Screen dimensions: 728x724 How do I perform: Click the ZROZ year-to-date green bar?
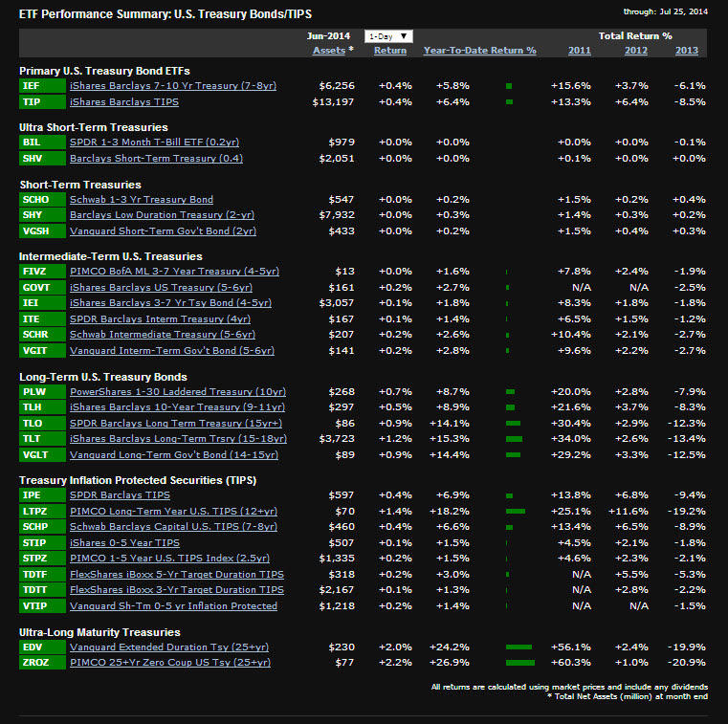519,663
